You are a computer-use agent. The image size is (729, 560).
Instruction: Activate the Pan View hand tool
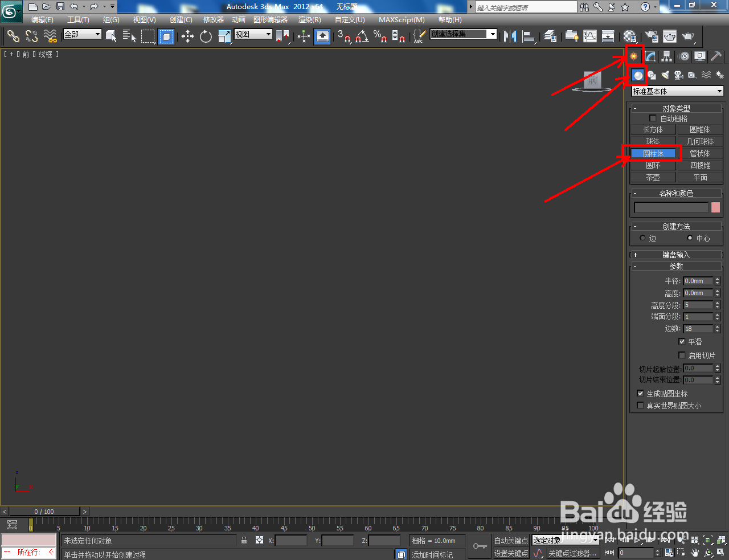(695, 553)
